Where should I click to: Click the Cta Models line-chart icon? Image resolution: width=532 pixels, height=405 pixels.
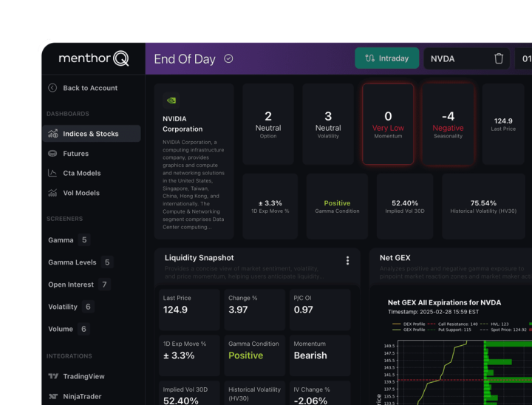(x=52, y=173)
